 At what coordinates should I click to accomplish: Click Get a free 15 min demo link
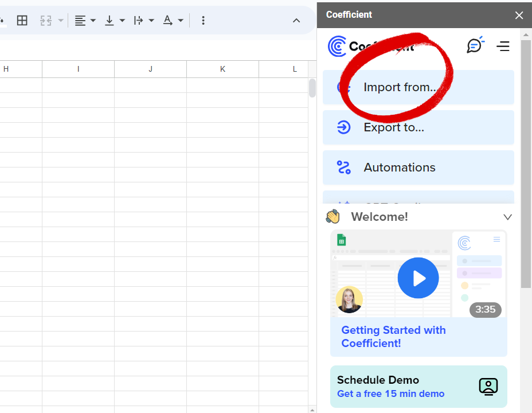(390, 393)
